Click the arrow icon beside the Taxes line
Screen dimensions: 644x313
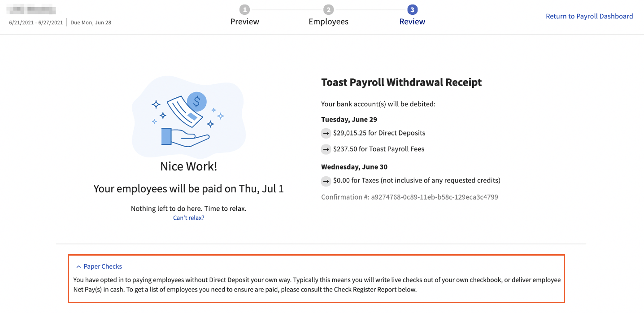click(326, 181)
